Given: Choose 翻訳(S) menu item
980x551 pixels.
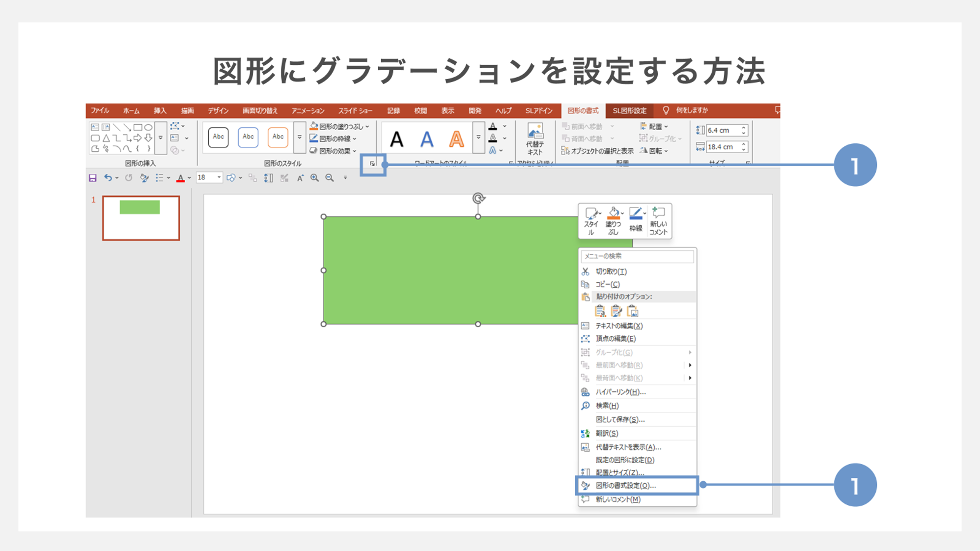Looking at the screenshot, I should coord(637,434).
